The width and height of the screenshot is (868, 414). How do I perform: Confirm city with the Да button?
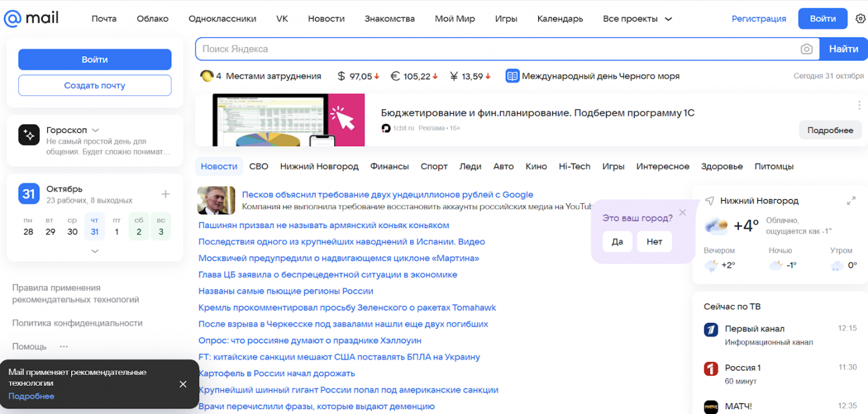(x=618, y=242)
